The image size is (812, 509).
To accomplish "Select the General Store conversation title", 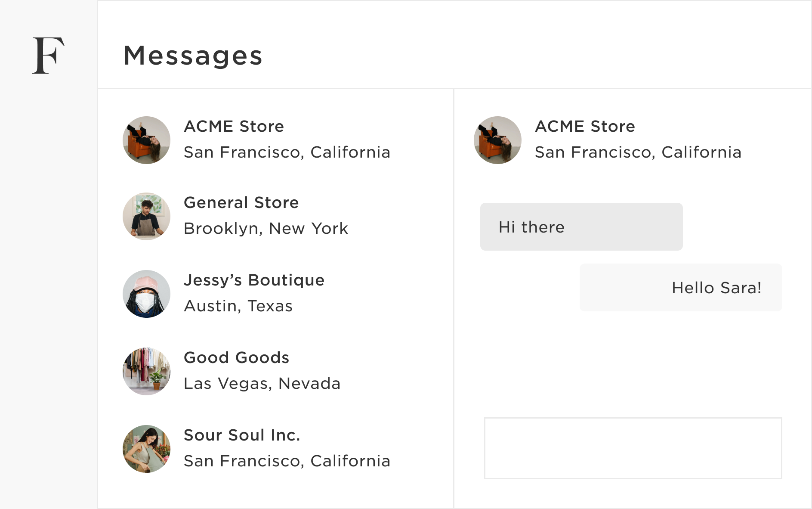I will pos(241,203).
